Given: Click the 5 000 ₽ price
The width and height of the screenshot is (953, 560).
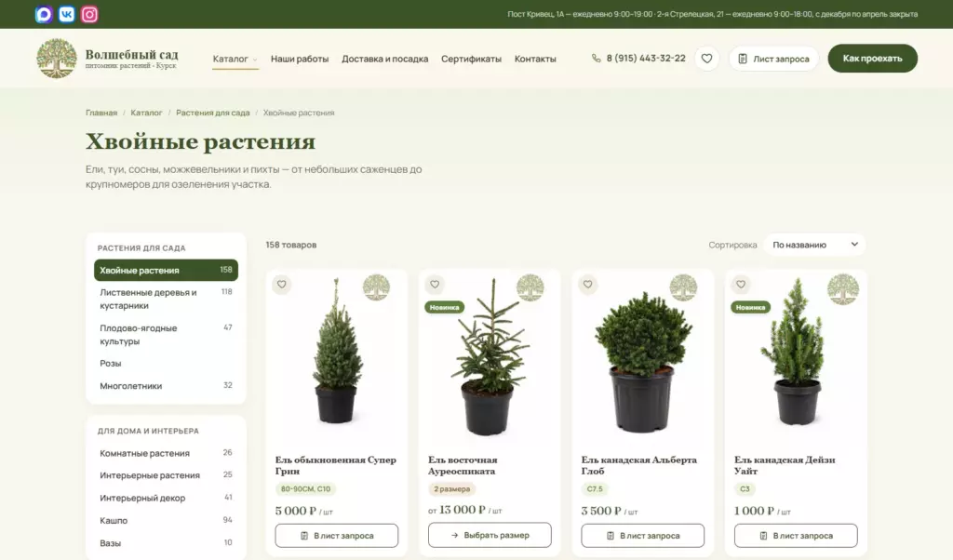Looking at the screenshot, I should pos(296,511).
